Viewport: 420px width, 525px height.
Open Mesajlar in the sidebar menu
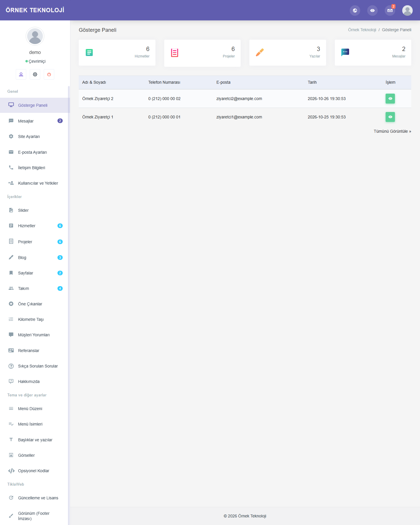(x=35, y=121)
